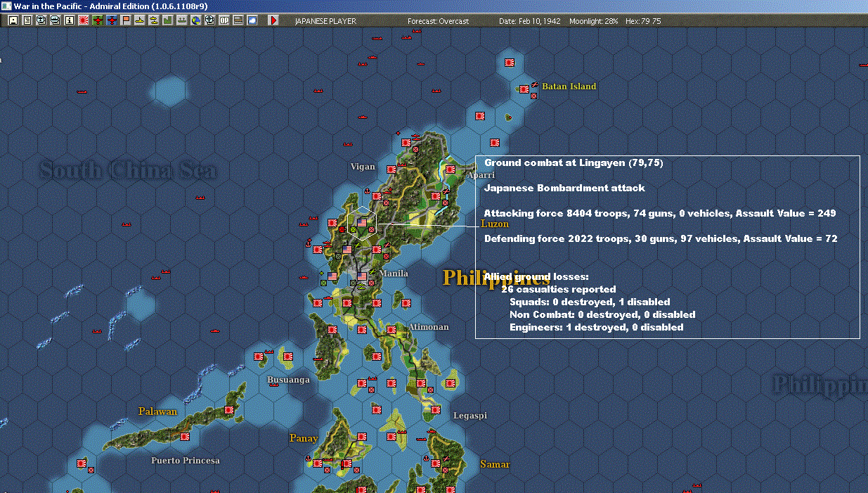Click the South China Sea label
The image size is (868, 493).
tap(128, 171)
